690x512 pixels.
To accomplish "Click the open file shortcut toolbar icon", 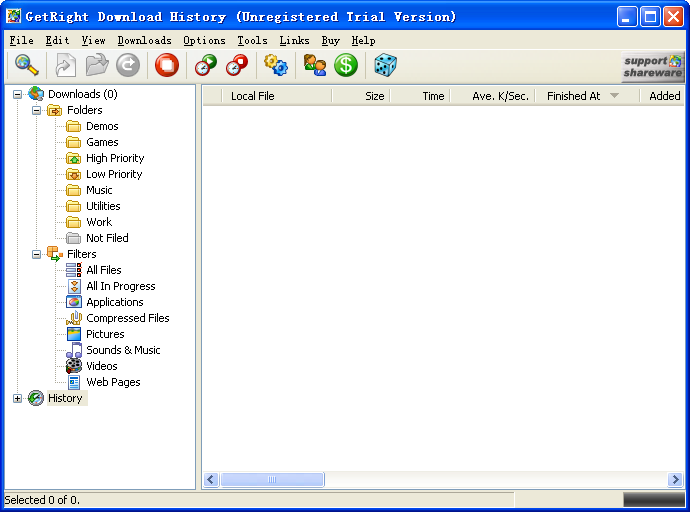I will [x=65, y=65].
